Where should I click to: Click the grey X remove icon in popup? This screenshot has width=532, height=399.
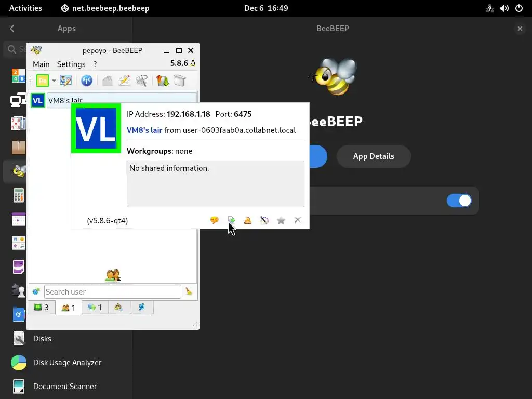pos(298,220)
